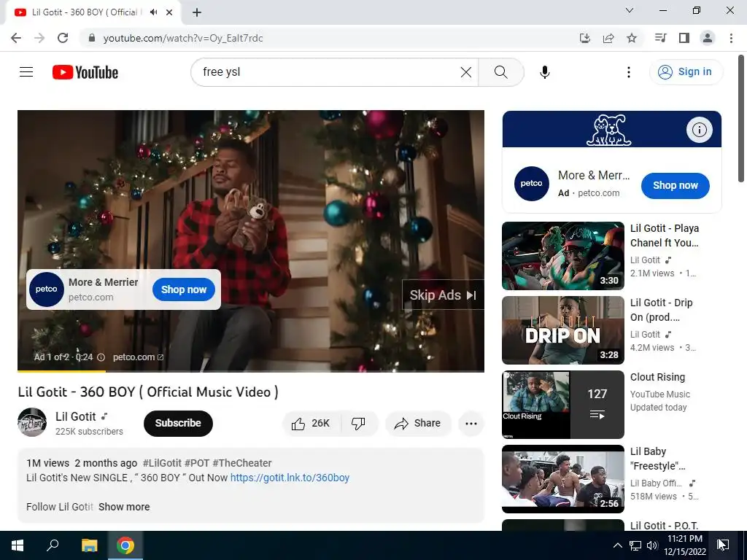
Task: Subscribe to Lil Gotit channel
Action: (x=178, y=424)
